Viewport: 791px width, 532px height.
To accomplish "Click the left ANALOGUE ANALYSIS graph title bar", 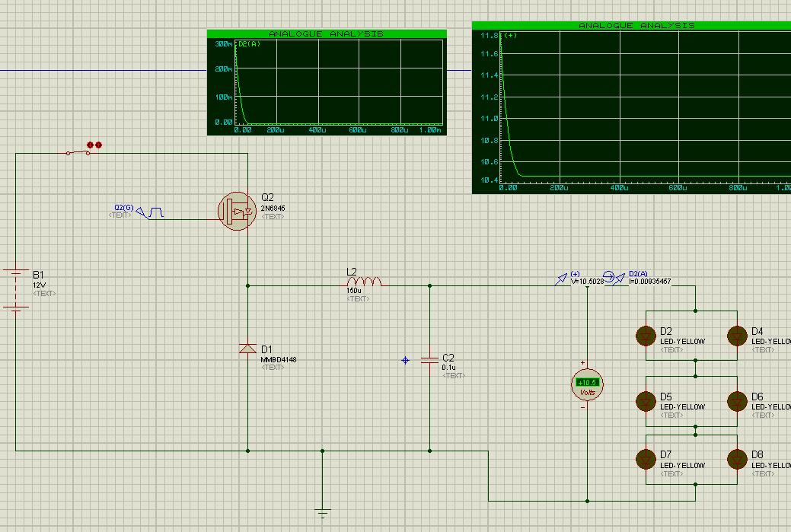I will (327, 33).
